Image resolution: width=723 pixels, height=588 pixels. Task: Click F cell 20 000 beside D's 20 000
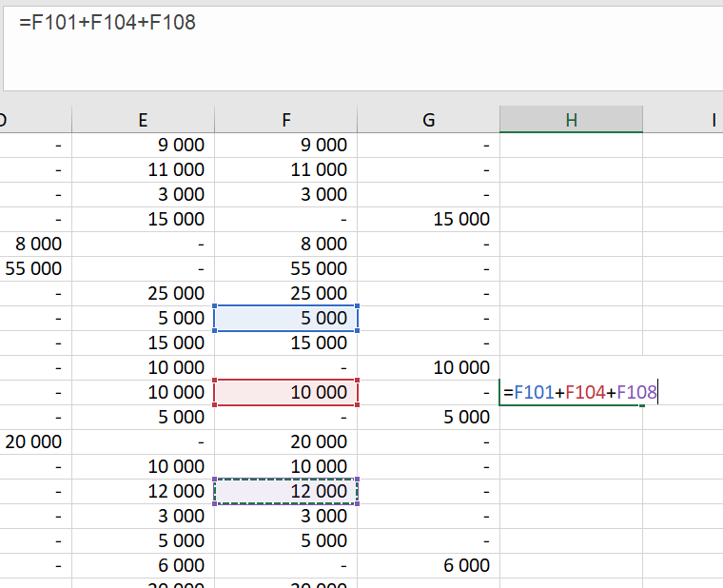coord(286,441)
